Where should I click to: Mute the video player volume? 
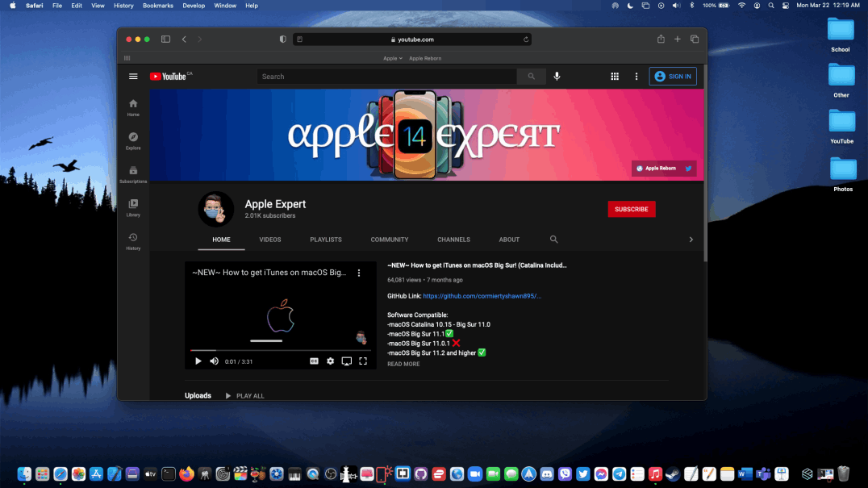(214, 361)
